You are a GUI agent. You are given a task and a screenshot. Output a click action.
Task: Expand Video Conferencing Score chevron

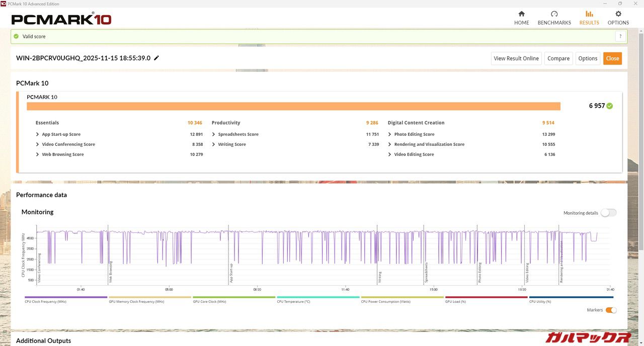point(38,144)
